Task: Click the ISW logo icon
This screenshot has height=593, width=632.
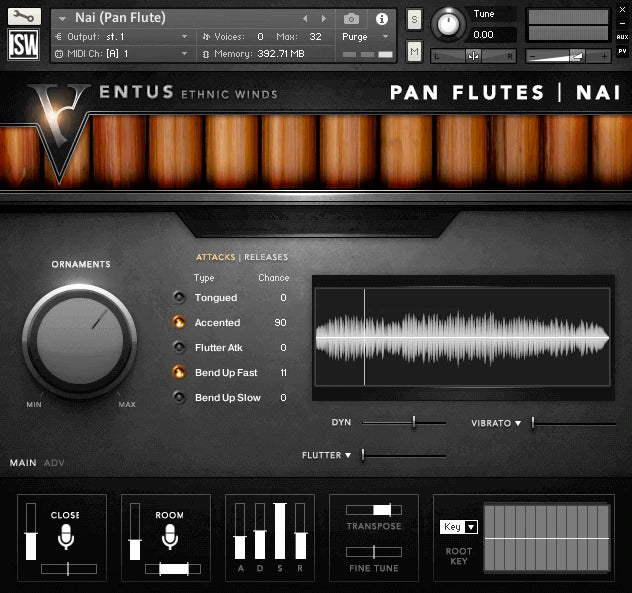Action: (x=24, y=44)
